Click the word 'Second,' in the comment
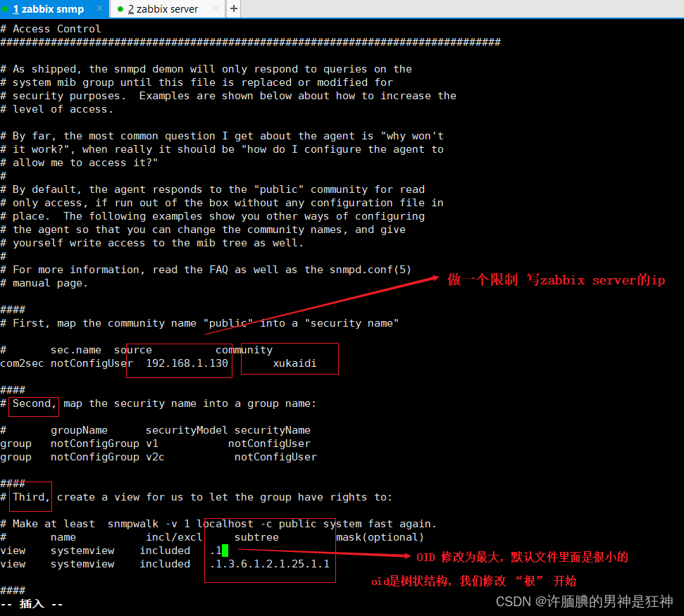Screen dimensions: 684x616 click(35, 403)
